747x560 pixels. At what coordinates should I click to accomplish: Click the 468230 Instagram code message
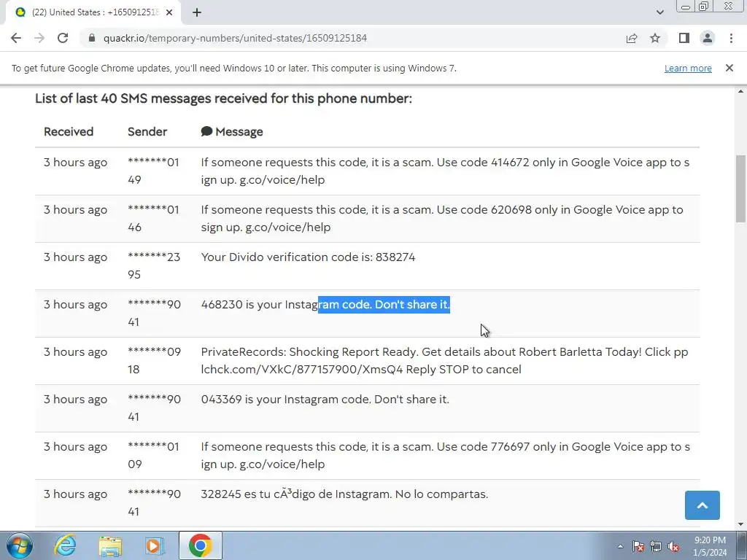pyautogui.click(x=325, y=305)
